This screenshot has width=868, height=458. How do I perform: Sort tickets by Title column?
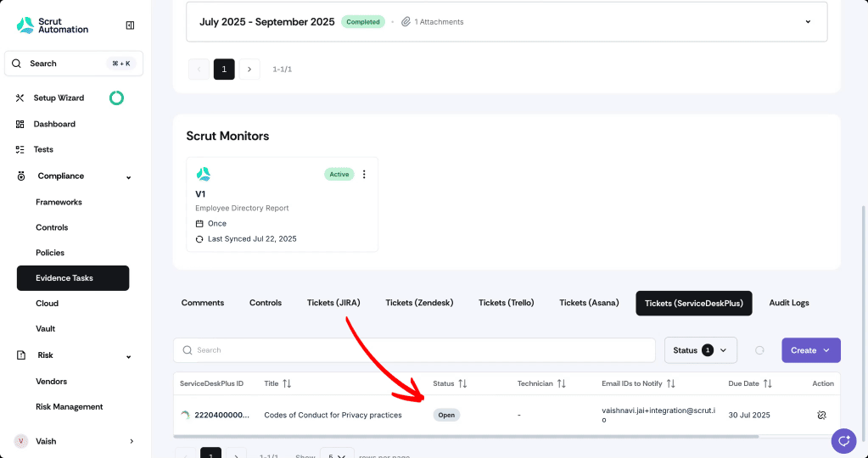(287, 383)
